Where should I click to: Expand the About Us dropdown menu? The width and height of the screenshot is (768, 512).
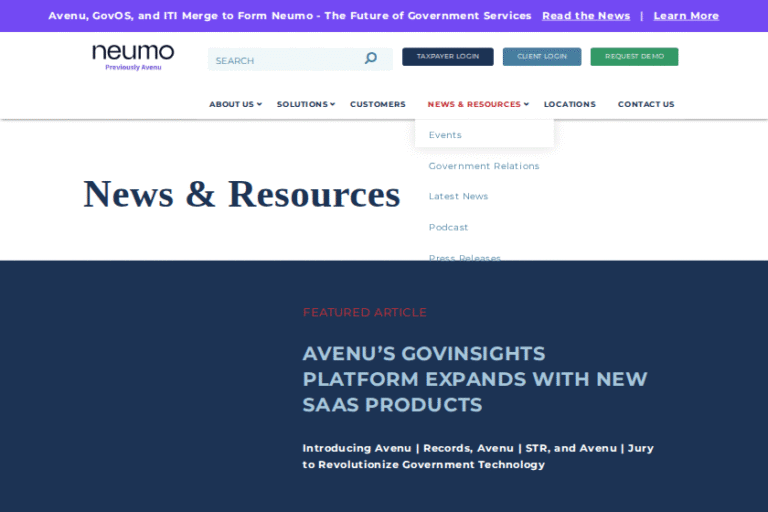(x=235, y=104)
